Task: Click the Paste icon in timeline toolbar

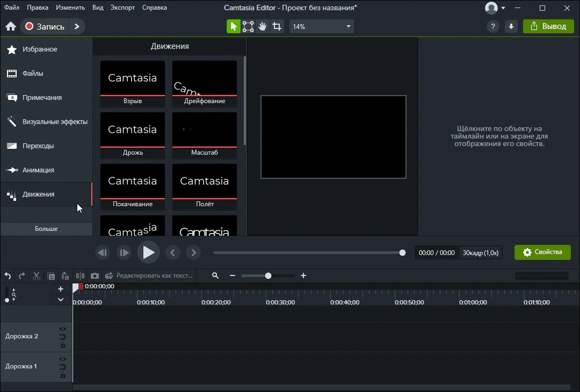Action: pyautogui.click(x=65, y=275)
